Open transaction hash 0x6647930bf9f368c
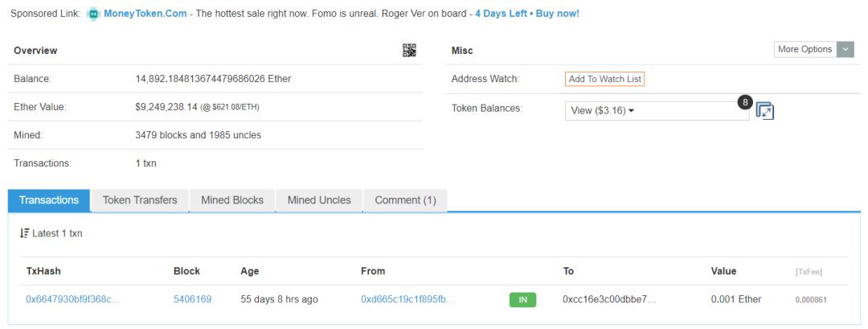The width and height of the screenshot is (868, 329). pos(73,299)
